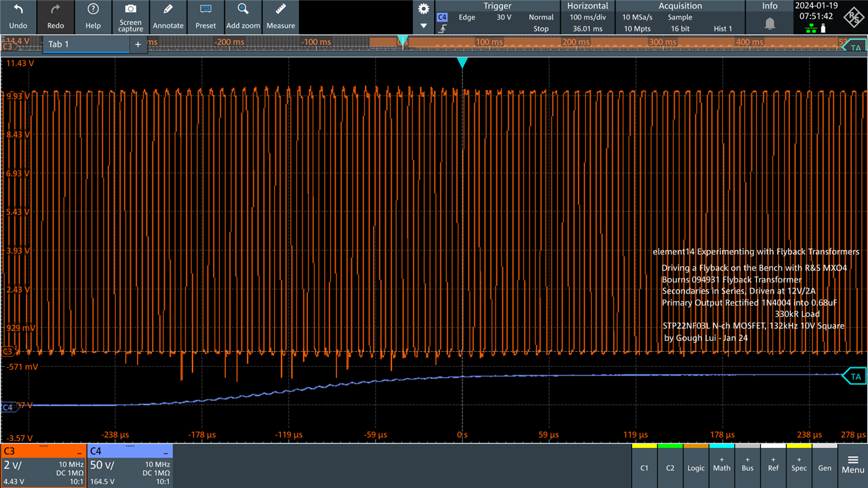Click the 10 Mpts record length value

point(637,29)
